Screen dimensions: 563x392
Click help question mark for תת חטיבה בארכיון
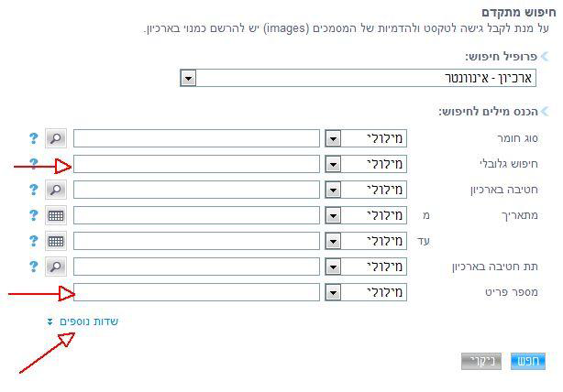33,267
